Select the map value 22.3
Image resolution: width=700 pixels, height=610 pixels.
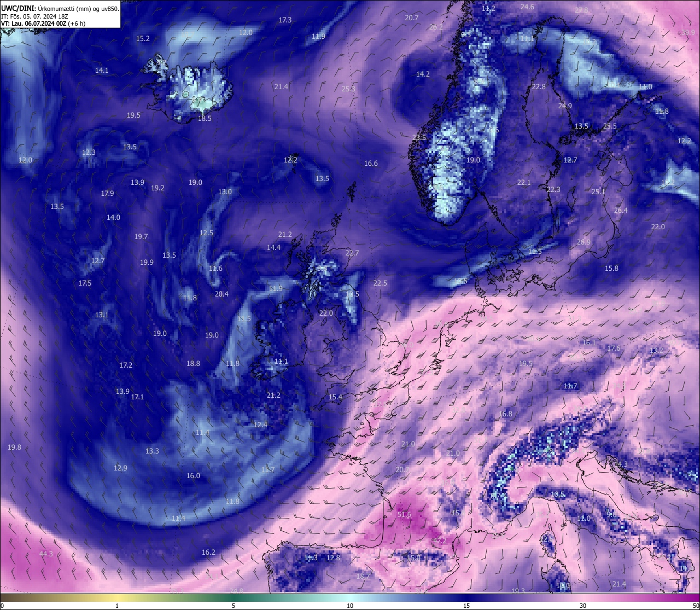[x=553, y=190]
